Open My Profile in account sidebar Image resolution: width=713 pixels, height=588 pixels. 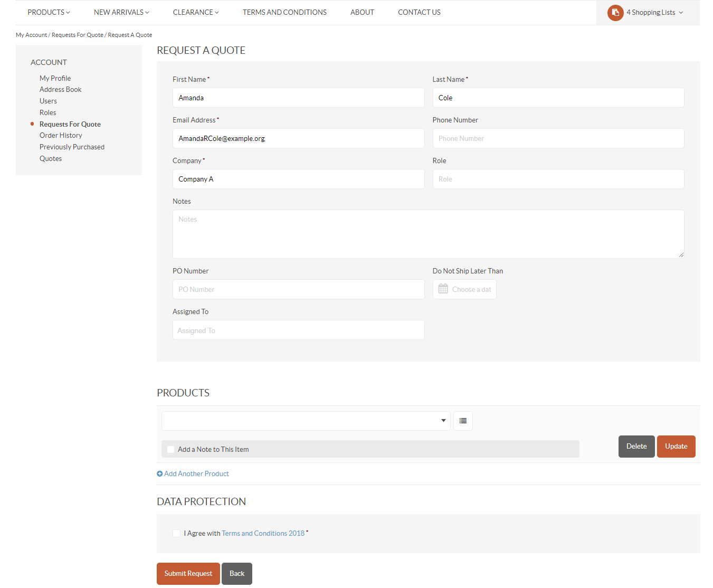55,78
